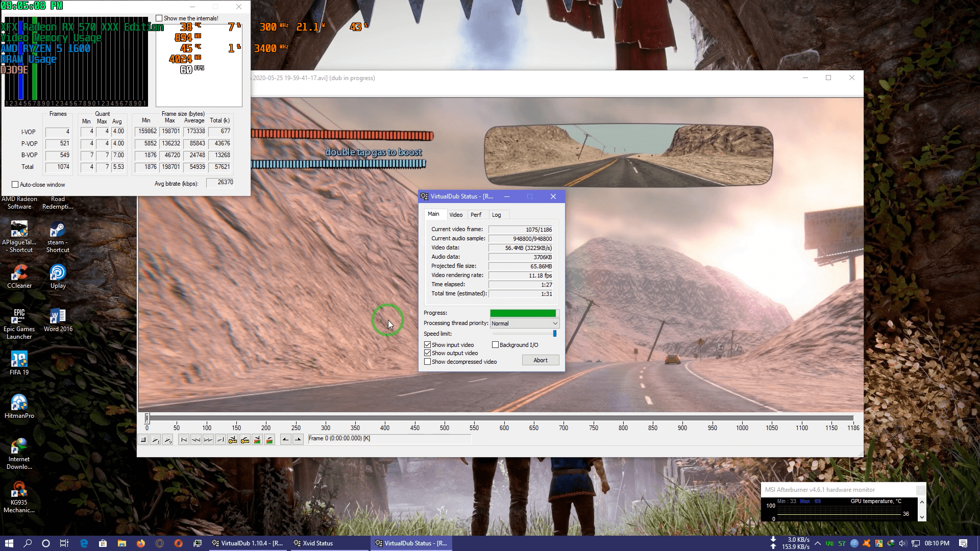Screen dimensions: 980x551
Task: Open Processing thread priority dropdown
Action: point(524,323)
